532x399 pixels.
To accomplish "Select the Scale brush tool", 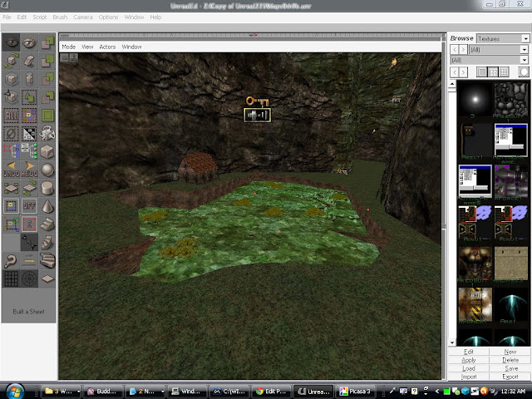I will coord(11,79).
